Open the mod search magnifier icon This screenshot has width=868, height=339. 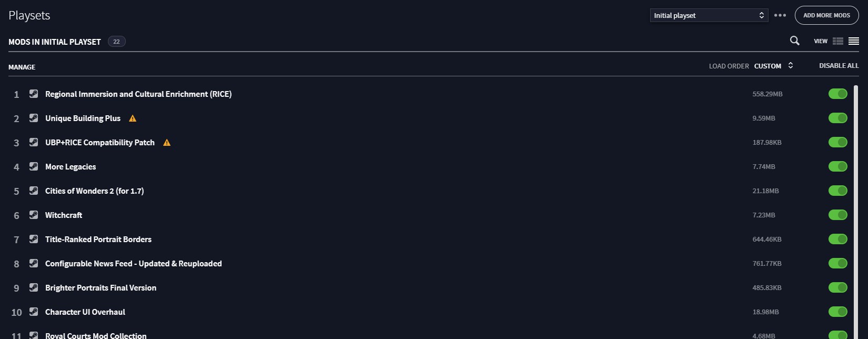[795, 41]
